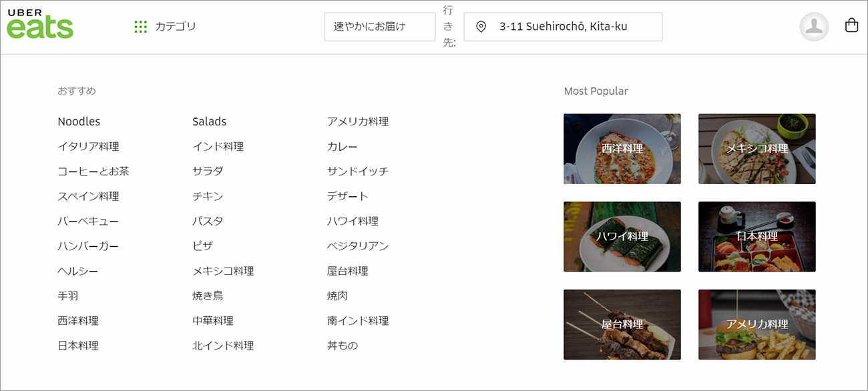868x391 pixels.
Task: Choose 中華料理 category
Action: pos(213,321)
